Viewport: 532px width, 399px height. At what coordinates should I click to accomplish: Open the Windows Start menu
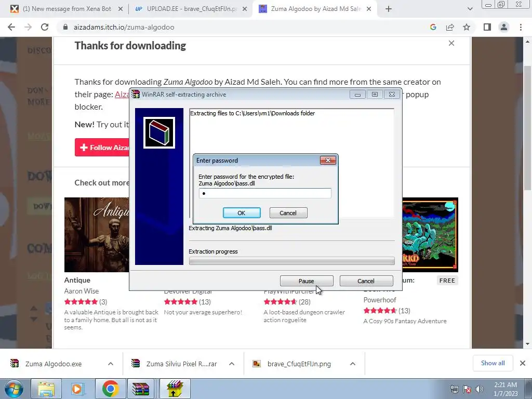(14, 389)
